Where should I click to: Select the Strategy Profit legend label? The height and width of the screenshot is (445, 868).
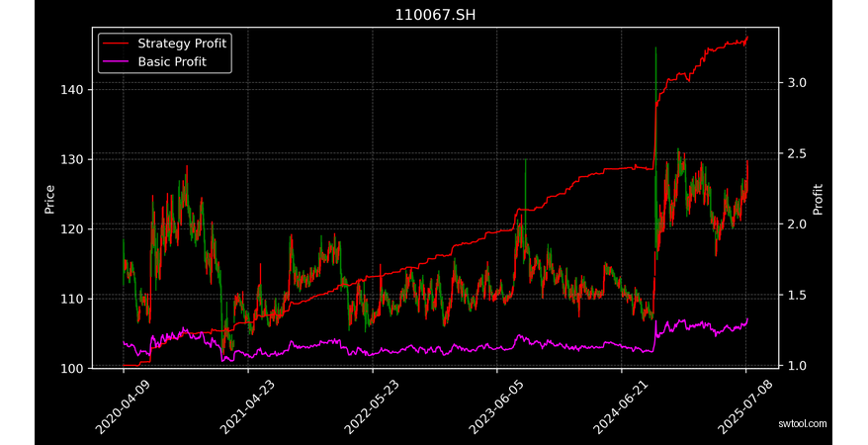click(182, 44)
